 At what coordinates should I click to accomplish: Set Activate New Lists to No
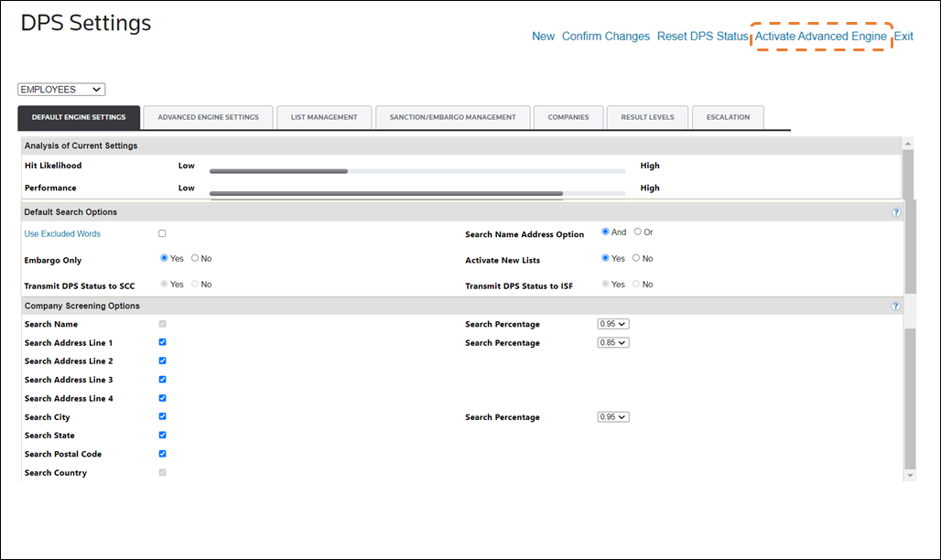coord(637,258)
